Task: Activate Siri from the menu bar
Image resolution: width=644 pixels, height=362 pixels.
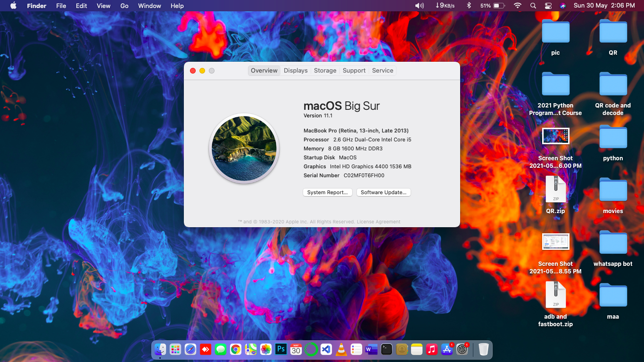Action: pyautogui.click(x=563, y=6)
